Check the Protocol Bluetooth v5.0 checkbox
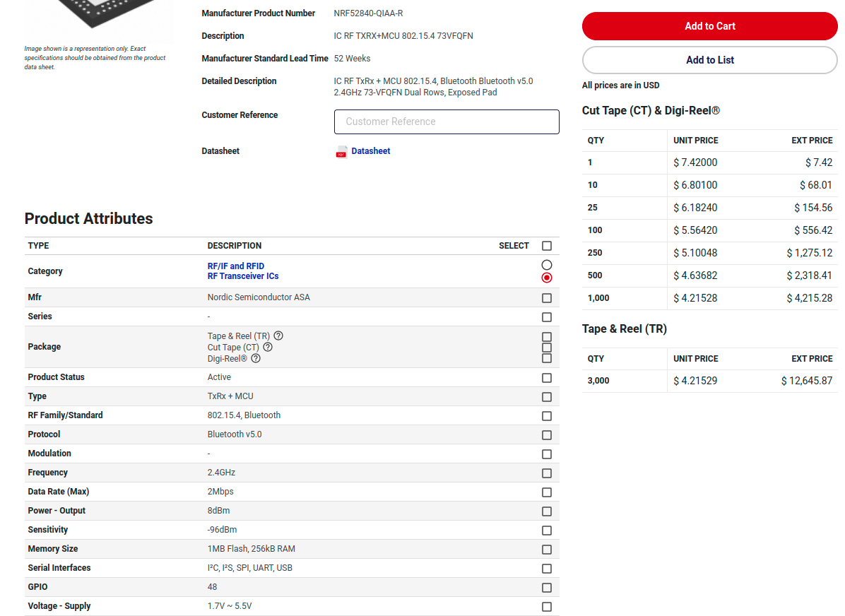Image resolution: width=845 pixels, height=616 pixels. click(546, 435)
